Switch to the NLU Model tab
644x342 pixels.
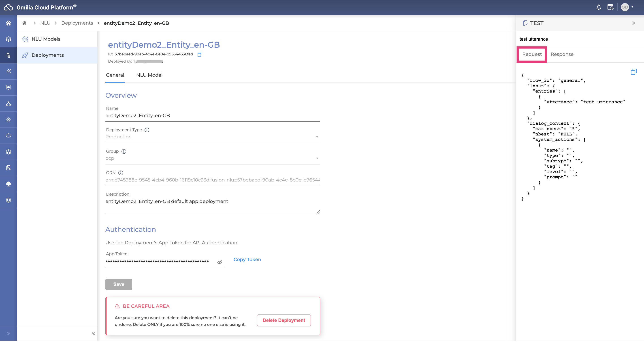(x=149, y=75)
